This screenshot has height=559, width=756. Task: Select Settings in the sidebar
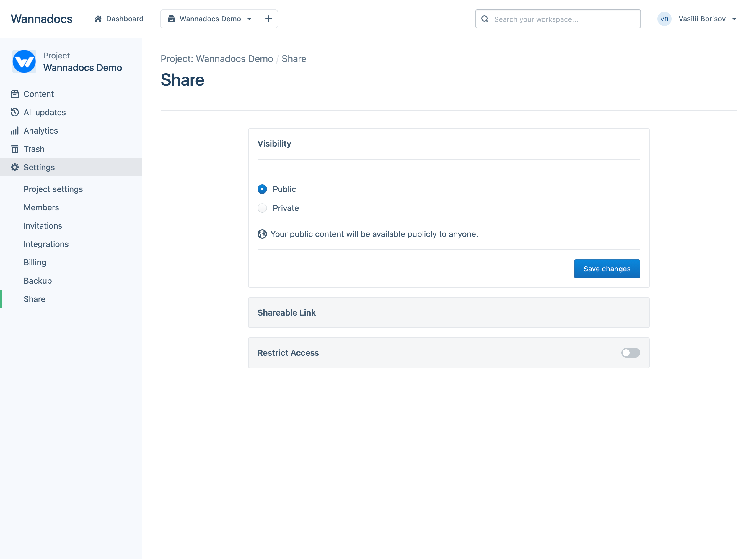(x=71, y=167)
